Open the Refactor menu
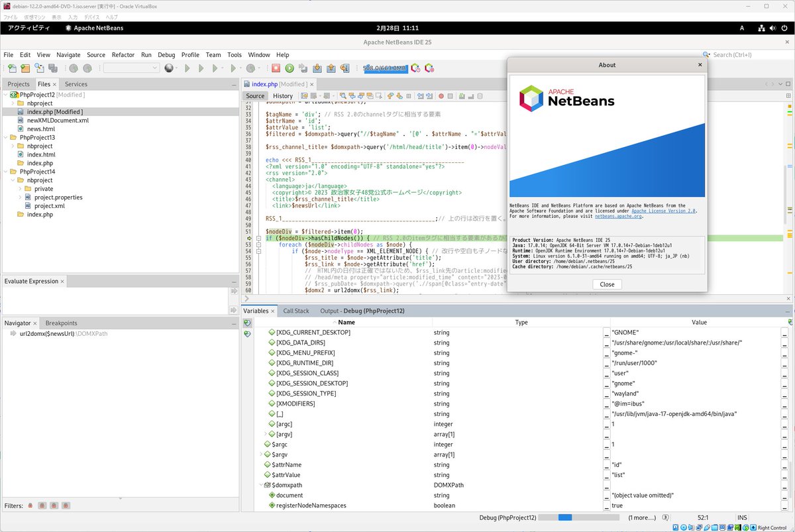The height and width of the screenshot is (532, 795). click(x=123, y=55)
